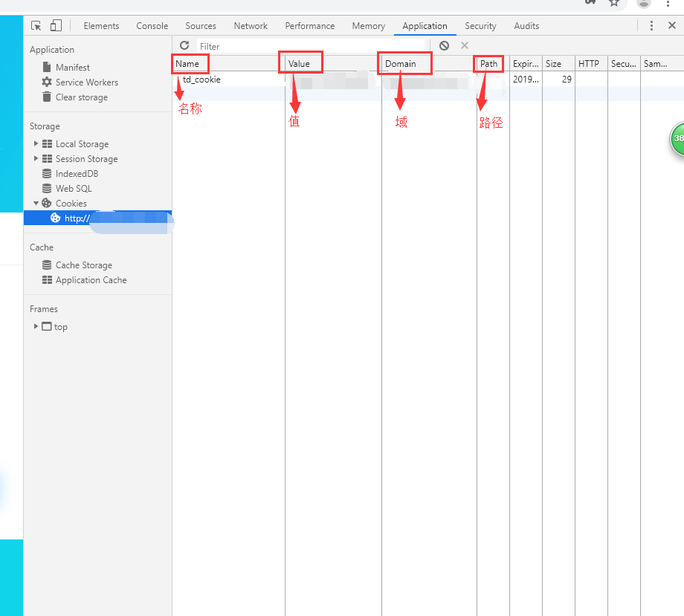Switch to the Sources tab

coord(201,26)
